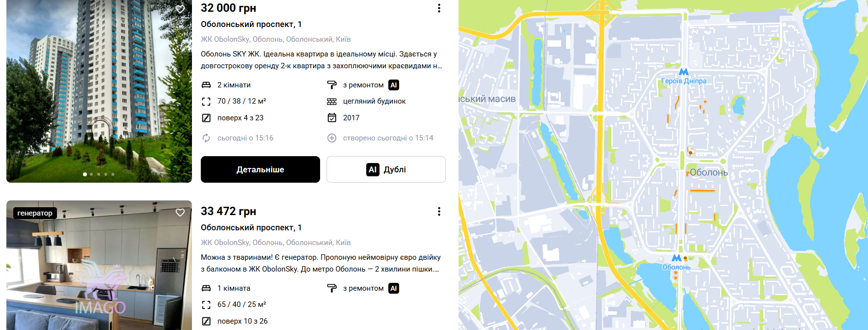Favorite the first listing with heart icon
Image resolution: width=868 pixels, height=330 pixels.
(180, 9)
